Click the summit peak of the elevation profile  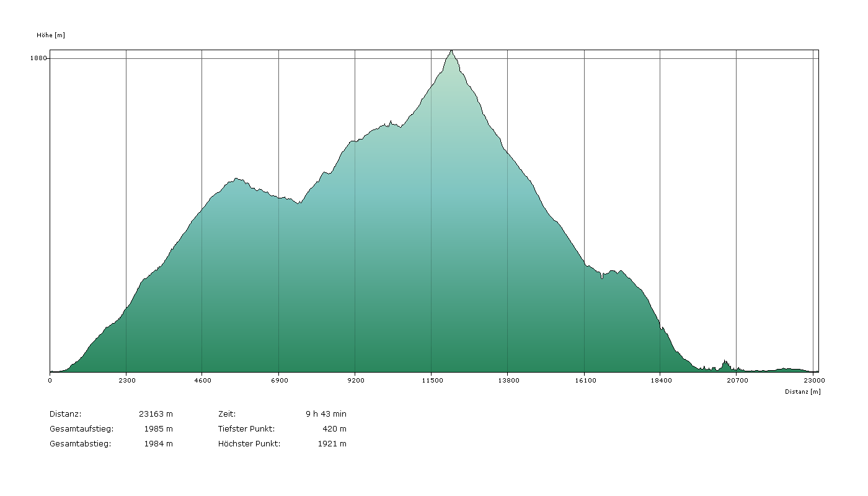tap(451, 51)
